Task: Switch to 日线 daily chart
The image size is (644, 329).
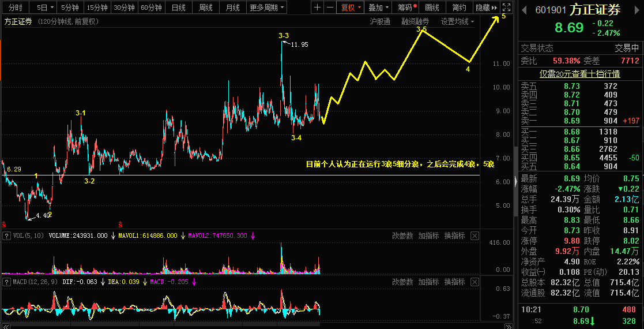Action: [x=178, y=8]
